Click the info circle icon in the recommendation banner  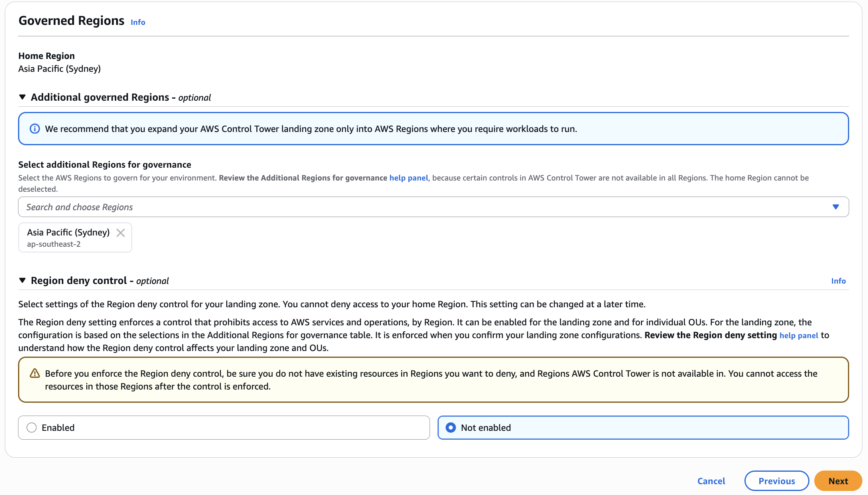35,129
